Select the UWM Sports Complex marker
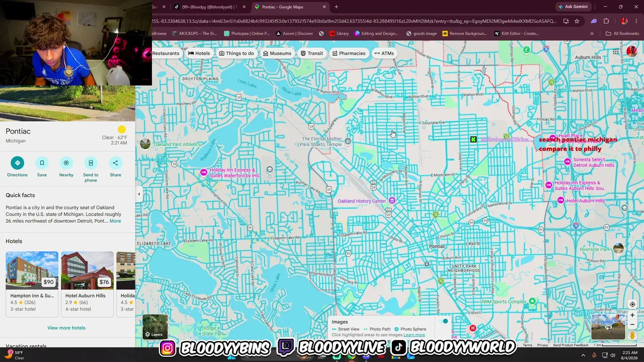644x362 pixels. (x=532, y=302)
